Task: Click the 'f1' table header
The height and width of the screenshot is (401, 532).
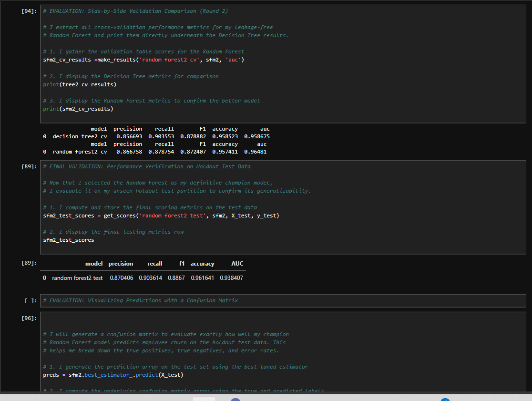Action: pos(182,264)
